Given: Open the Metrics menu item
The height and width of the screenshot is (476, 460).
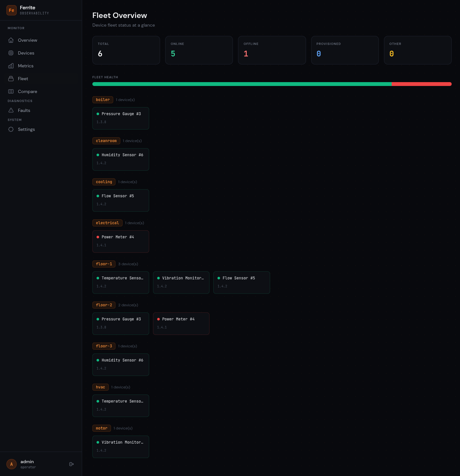Looking at the screenshot, I should (26, 66).
